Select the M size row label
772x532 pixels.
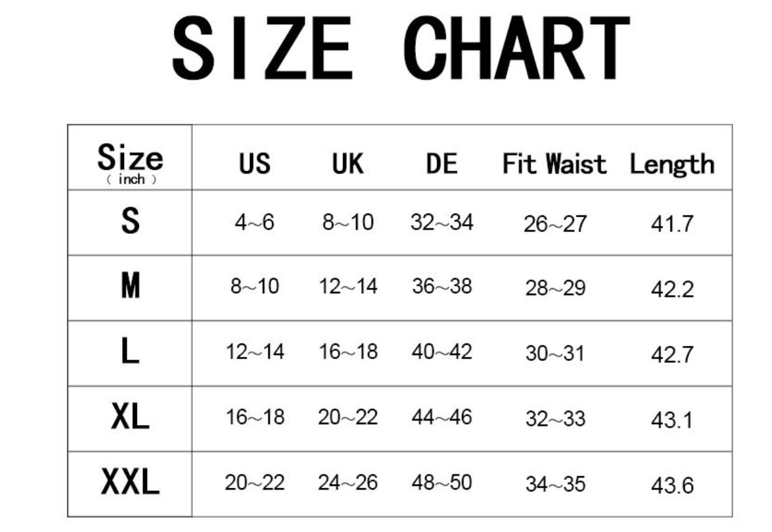pos(130,286)
